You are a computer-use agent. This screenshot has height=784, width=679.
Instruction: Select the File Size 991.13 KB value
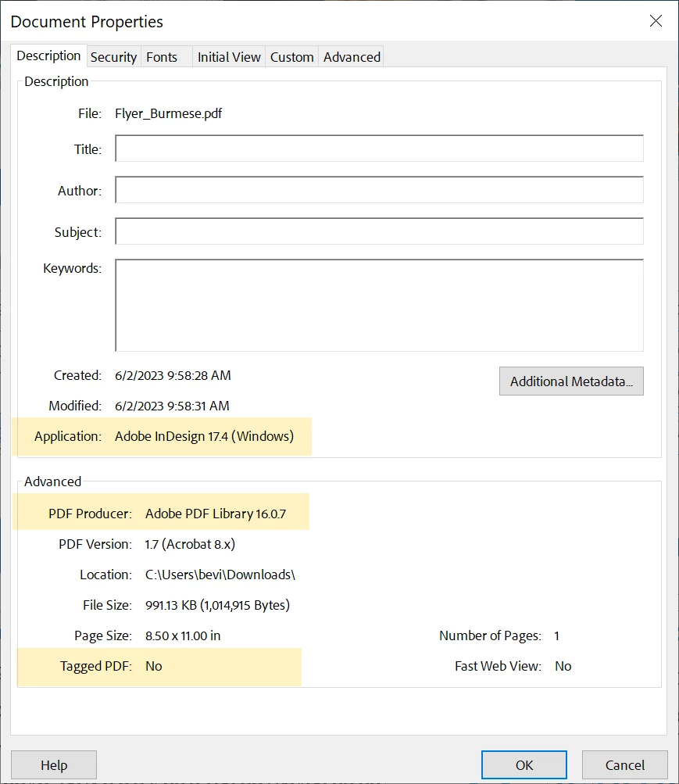click(217, 606)
